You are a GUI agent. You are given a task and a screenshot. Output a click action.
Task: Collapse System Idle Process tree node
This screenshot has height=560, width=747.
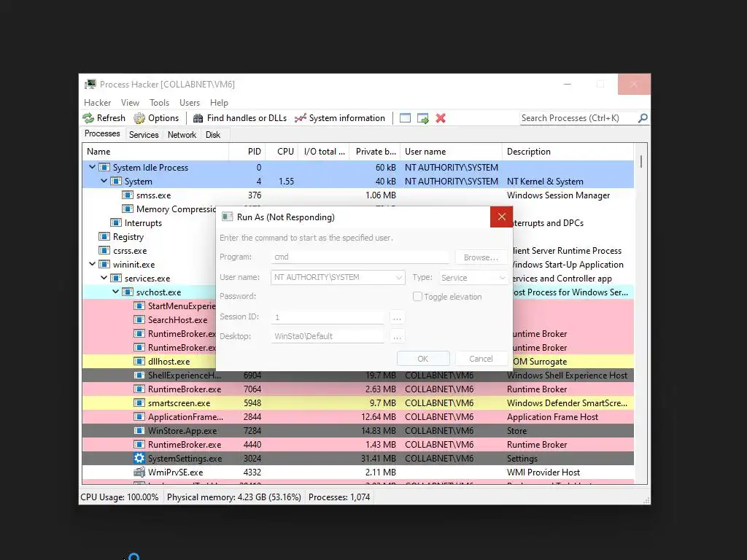(x=92, y=167)
